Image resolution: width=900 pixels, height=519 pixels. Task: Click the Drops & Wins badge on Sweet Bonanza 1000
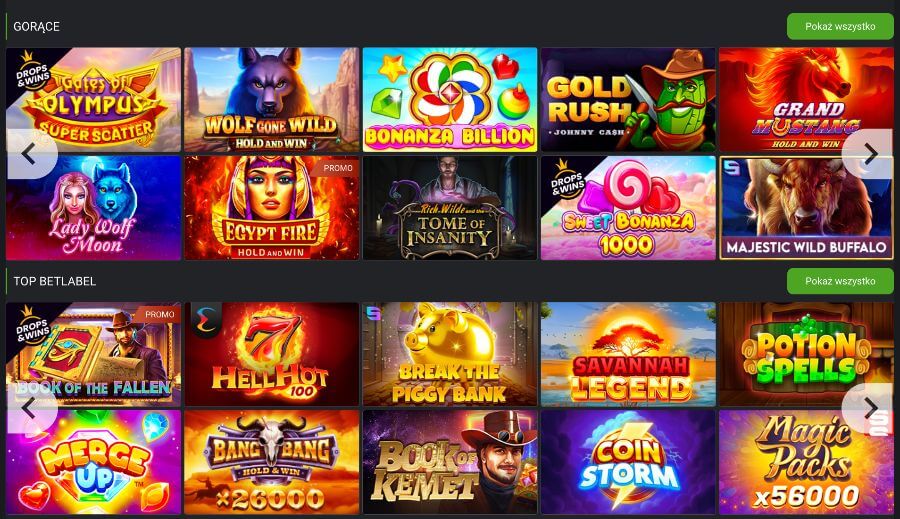567,180
